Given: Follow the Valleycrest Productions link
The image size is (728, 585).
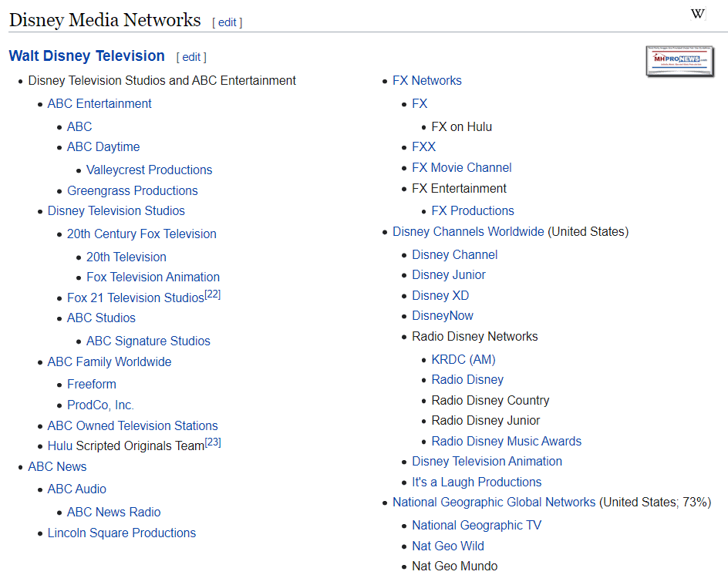Looking at the screenshot, I should [149, 170].
